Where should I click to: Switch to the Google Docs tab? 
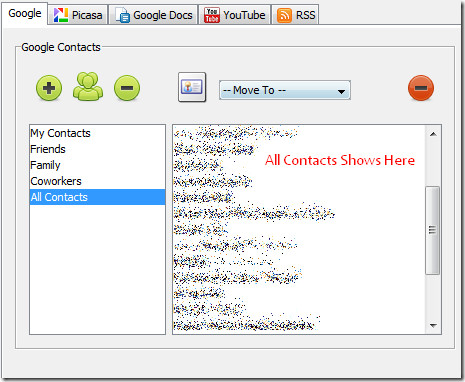(x=154, y=15)
